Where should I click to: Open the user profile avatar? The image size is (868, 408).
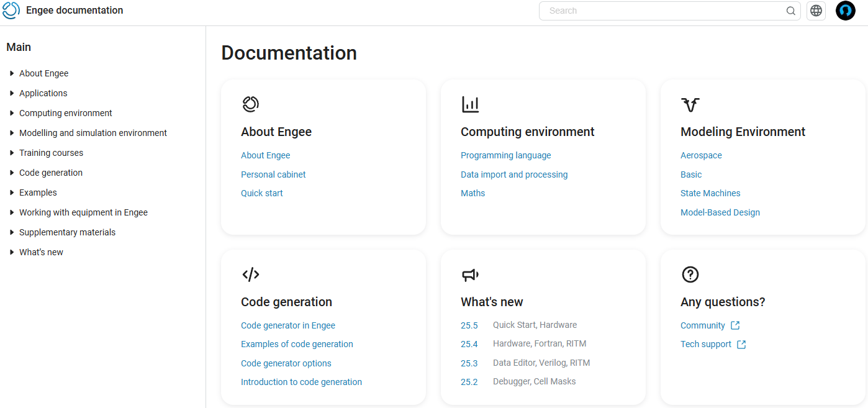pos(845,11)
